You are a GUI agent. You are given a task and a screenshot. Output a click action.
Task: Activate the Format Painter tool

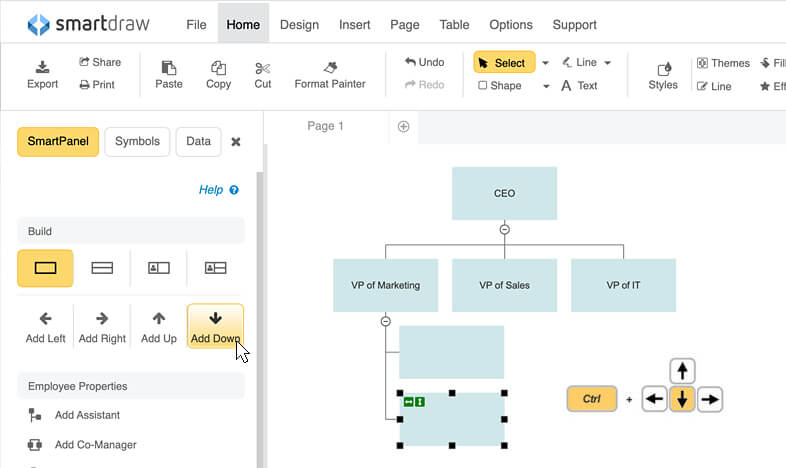[x=330, y=75]
